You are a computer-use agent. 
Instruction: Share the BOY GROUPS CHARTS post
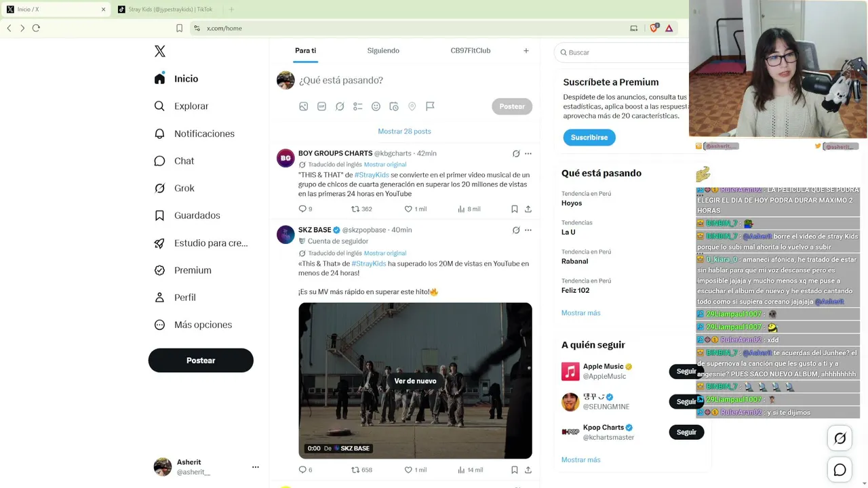click(x=528, y=209)
